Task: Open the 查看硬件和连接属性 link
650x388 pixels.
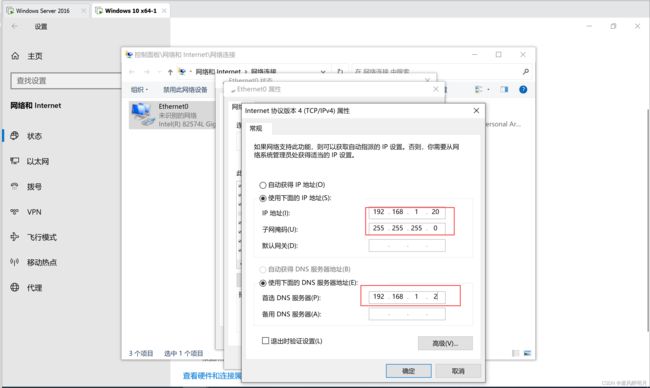Action: tap(213, 376)
